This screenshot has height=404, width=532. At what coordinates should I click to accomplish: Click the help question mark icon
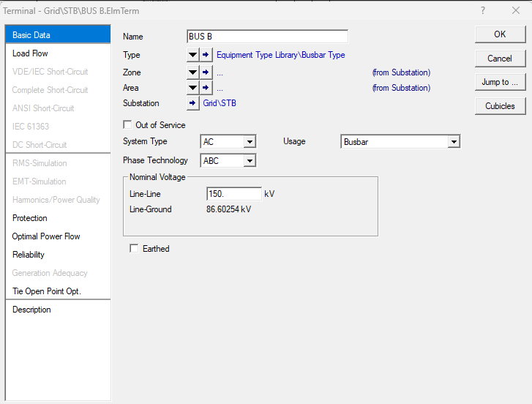pos(483,11)
